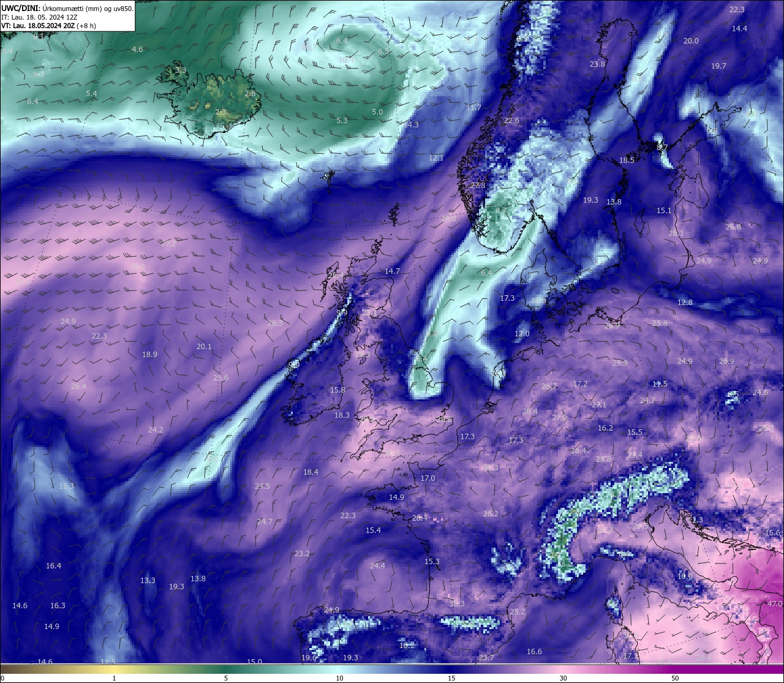This screenshot has width=784, height=683.
Task: Click the 18.4 value southwest of England
Action: point(311,472)
